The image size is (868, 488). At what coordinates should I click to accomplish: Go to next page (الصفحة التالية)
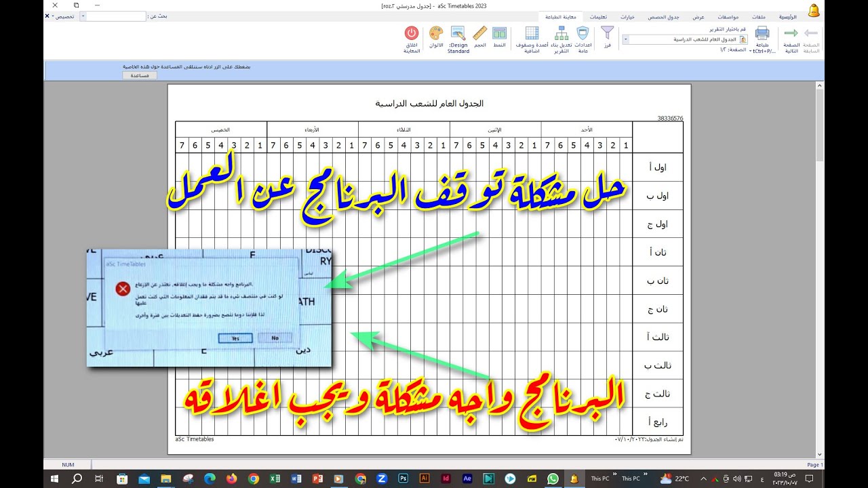(x=791, y=39)
